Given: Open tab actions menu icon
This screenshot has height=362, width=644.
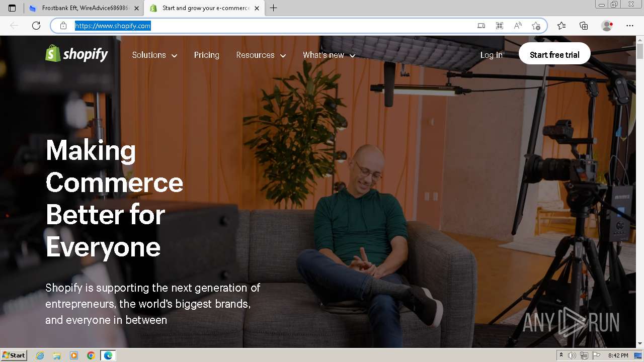Looking at the screenshot, I should (x=12, y=8).
